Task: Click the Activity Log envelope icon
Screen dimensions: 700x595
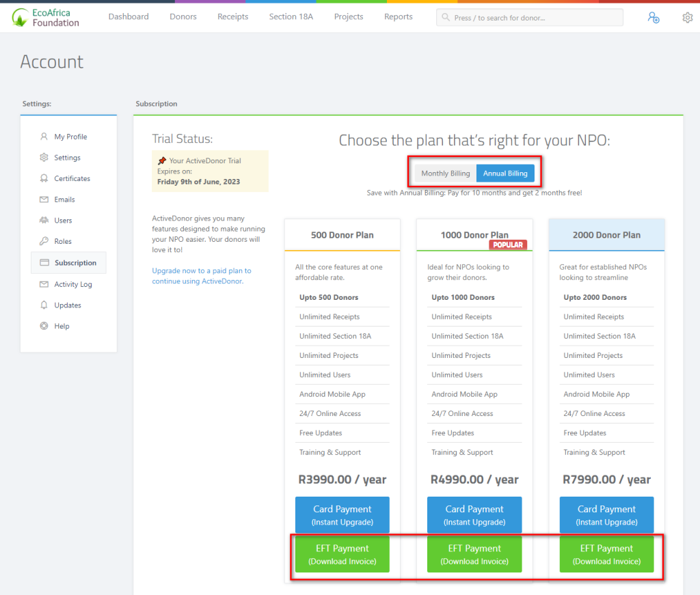Action: pyautogui.click(x=44, y=284)
